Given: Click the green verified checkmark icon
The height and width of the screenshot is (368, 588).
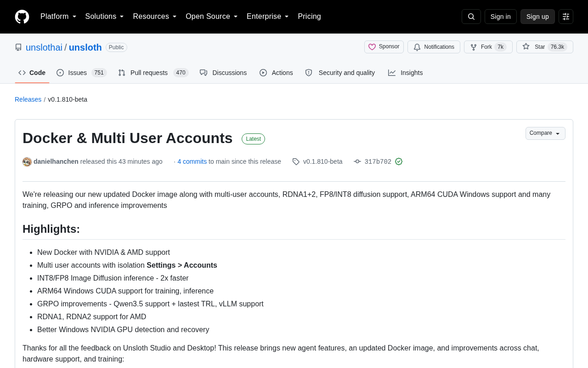Looking at the screenshot, I should tap(399, 161).
